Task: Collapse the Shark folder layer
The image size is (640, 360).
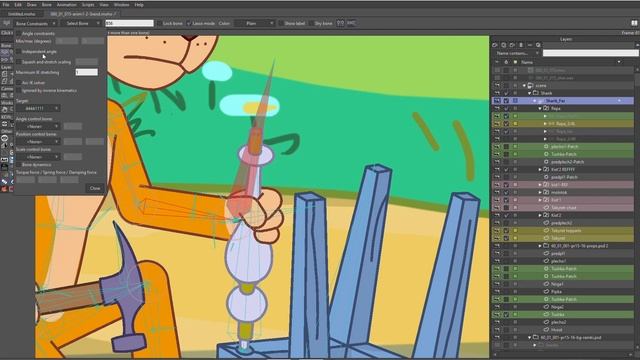Action: click(529, 93)
